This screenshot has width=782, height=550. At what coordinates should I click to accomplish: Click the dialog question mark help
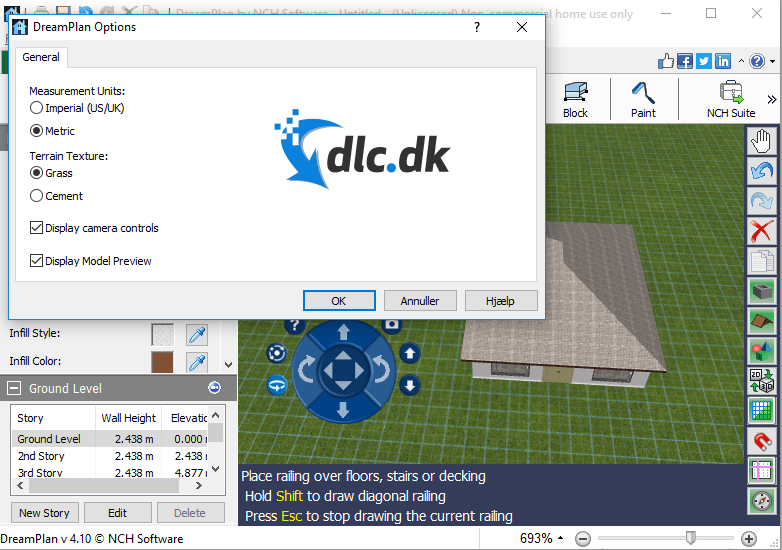[x=477, y=27]
